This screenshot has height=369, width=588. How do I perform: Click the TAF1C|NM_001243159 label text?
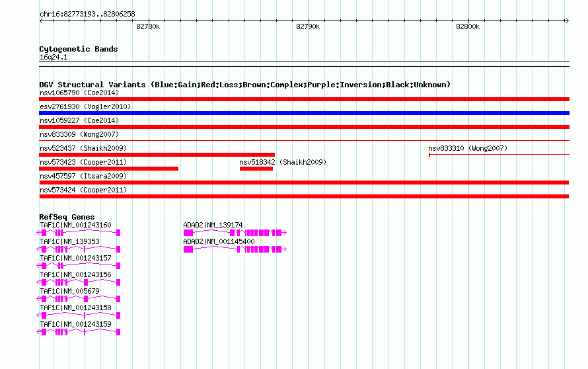click(75, 324)
